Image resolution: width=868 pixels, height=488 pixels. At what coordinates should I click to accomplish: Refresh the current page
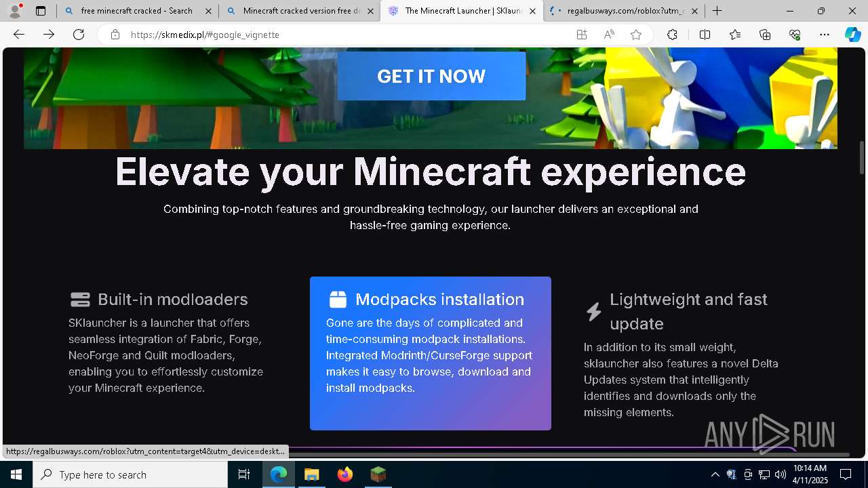pyautogui.click(x=79, y=35)
